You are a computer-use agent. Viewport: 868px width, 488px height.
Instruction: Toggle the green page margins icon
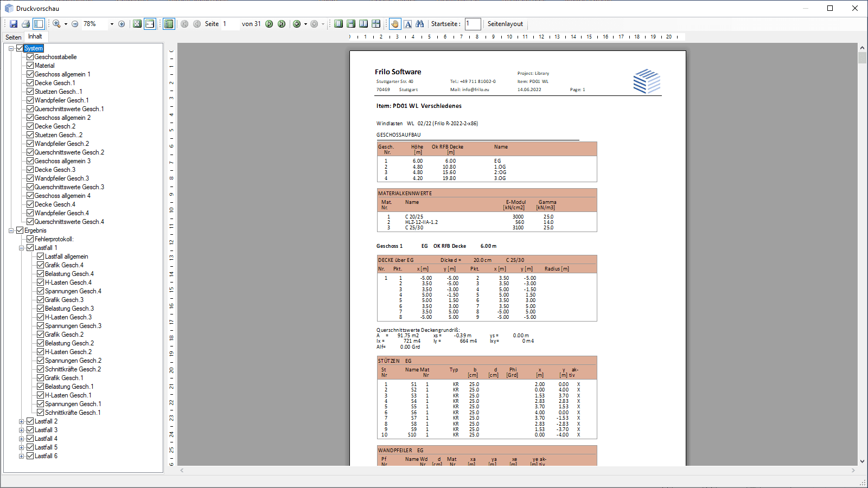(169, 24)
